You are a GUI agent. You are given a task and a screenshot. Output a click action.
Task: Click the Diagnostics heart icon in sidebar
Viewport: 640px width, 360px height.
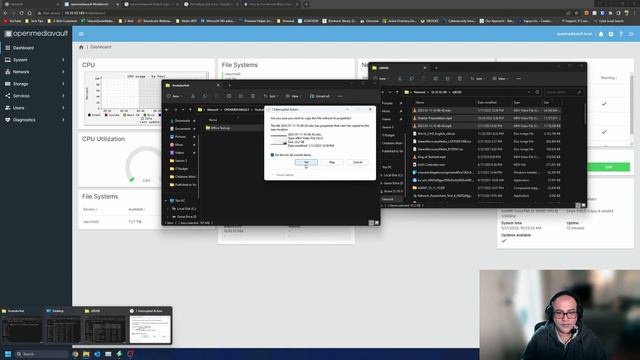8,120
